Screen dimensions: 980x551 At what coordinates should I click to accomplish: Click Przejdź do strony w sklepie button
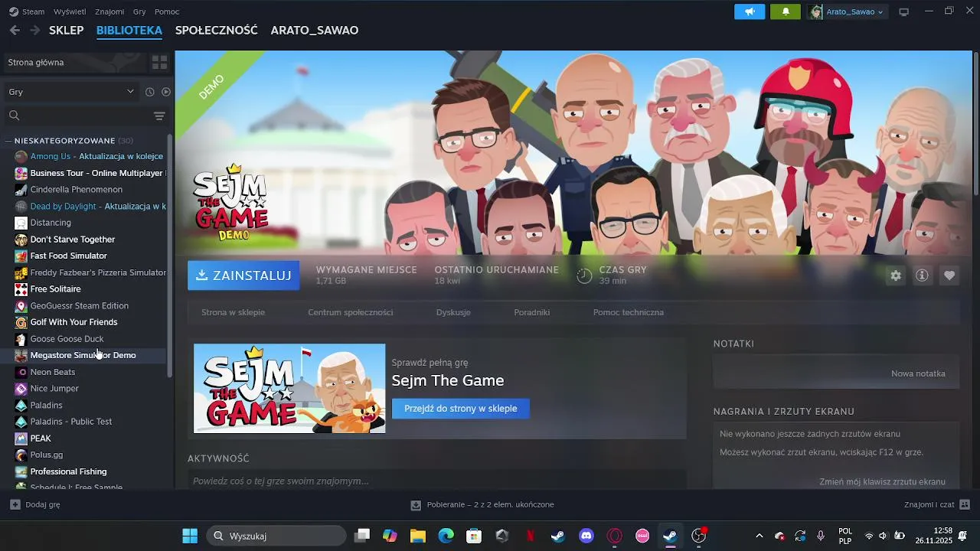(x=461, y=409)
